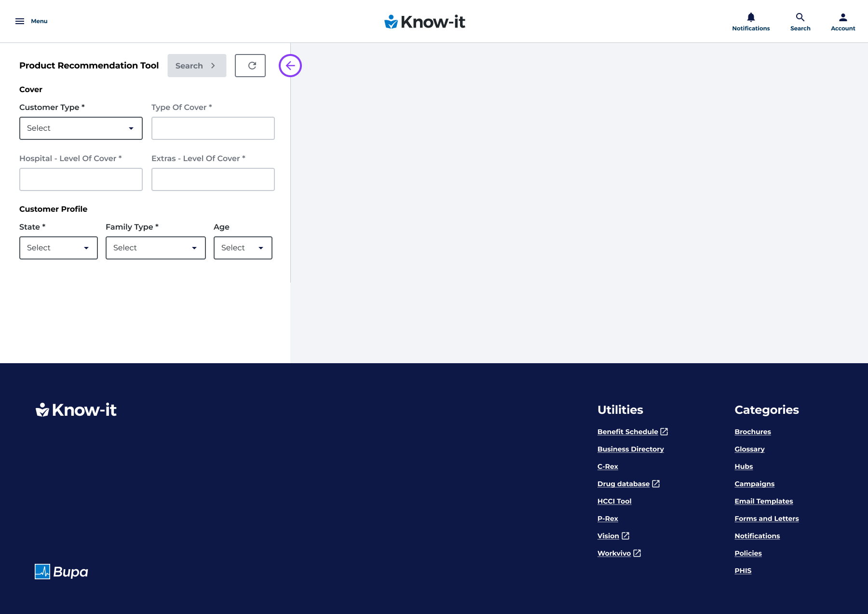Expand the Customer Type dropdown

pos(81,128)
